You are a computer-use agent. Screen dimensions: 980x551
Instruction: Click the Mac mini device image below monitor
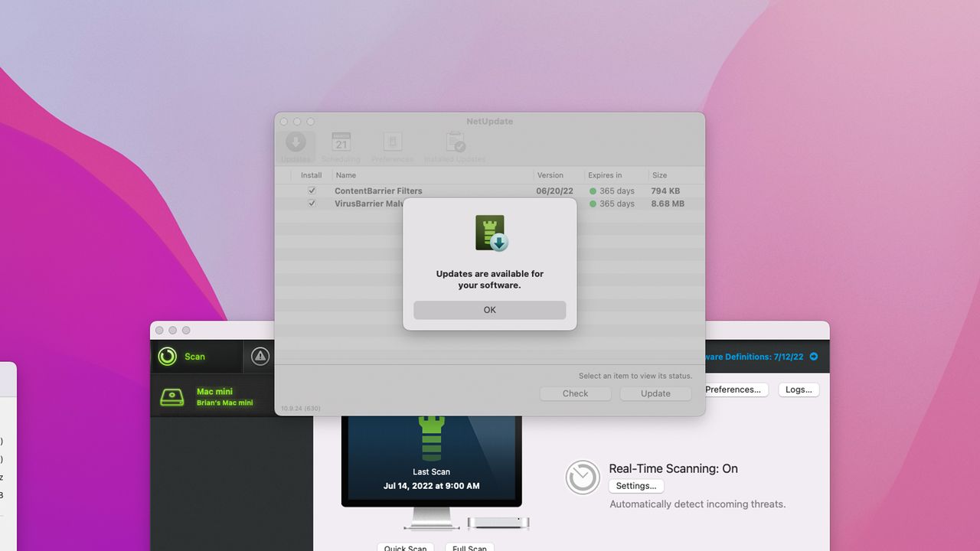[498, 523]
